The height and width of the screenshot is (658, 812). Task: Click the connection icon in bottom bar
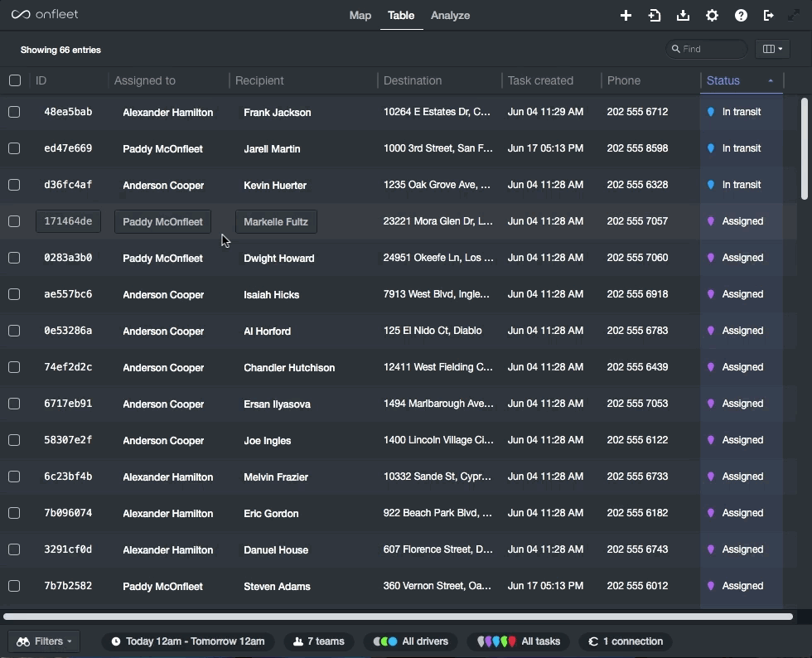(x=593, y=641)
